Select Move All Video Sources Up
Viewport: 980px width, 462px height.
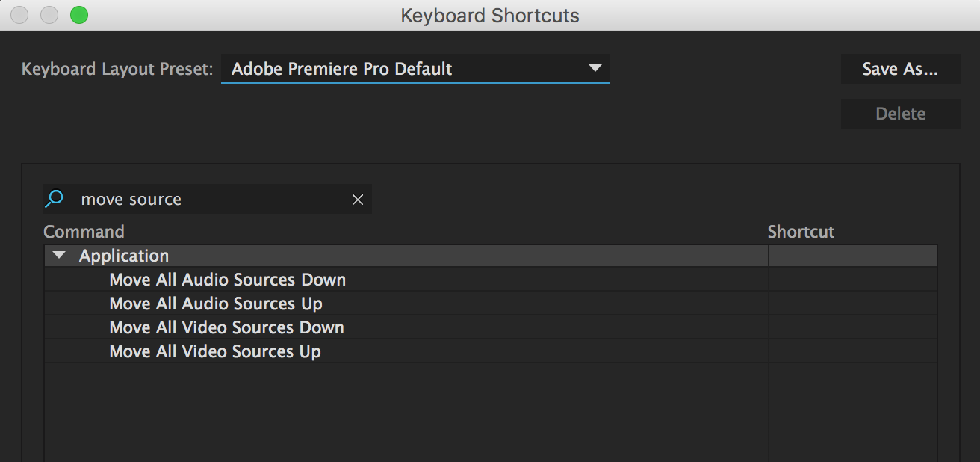(x=406, y=351)
